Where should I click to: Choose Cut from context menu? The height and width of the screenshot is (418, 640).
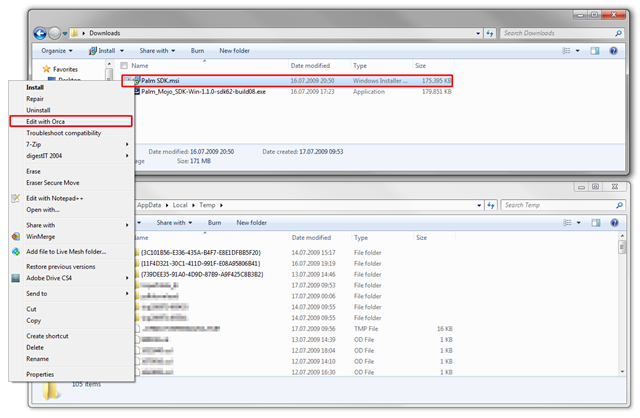click(x=71, y=309)
